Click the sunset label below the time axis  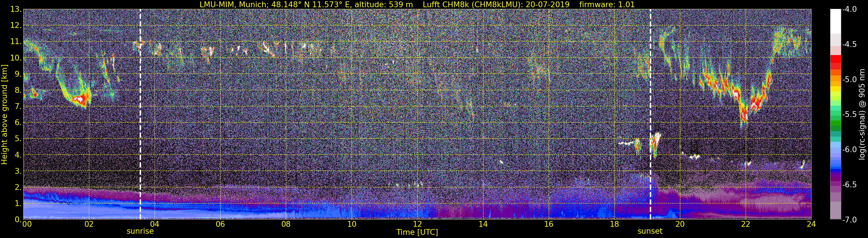click(x=650, y=231)
